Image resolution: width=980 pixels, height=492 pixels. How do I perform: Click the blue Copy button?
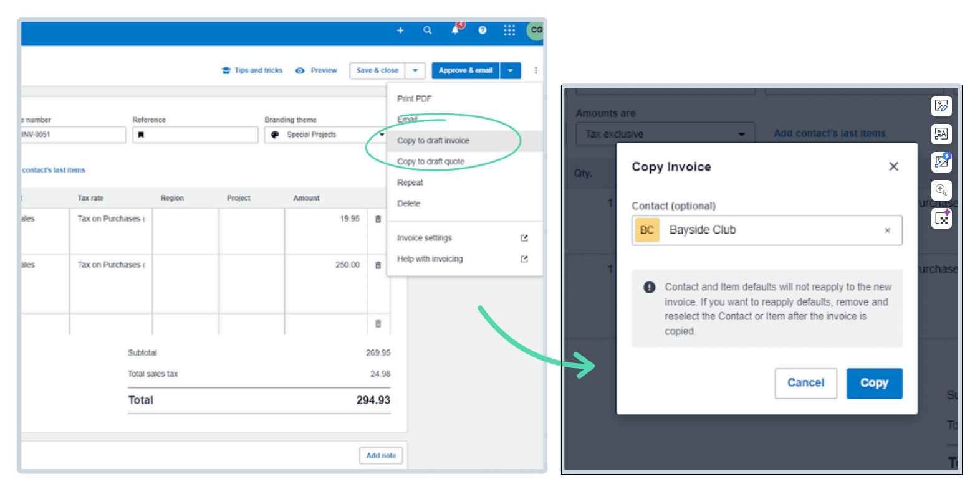874,383
